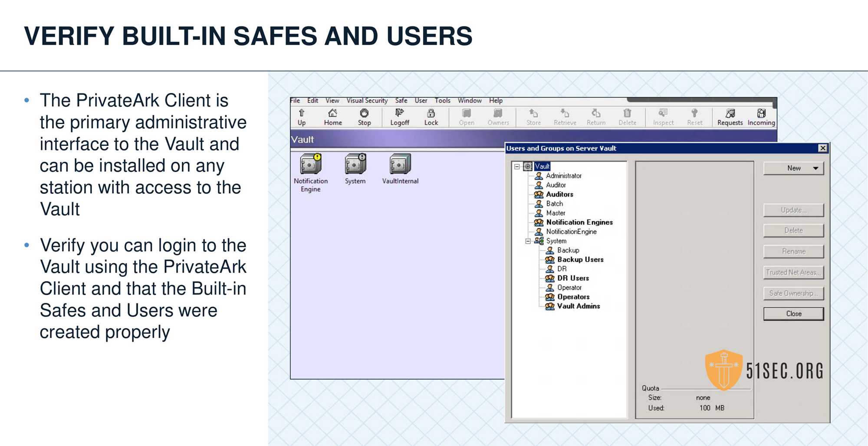Click the Administrator user icon in the tree

[x=539, y=176]
